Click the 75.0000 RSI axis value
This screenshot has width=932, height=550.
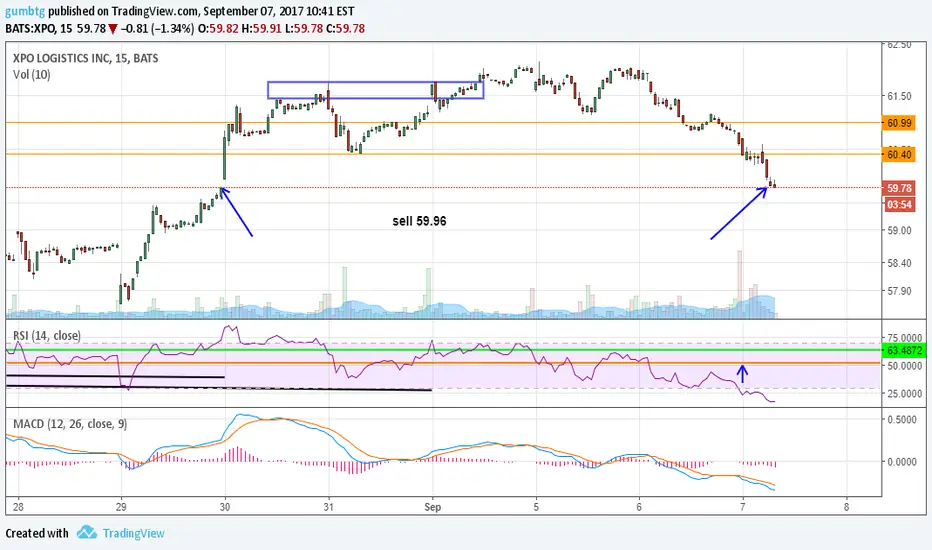click(x=905, y=338)
